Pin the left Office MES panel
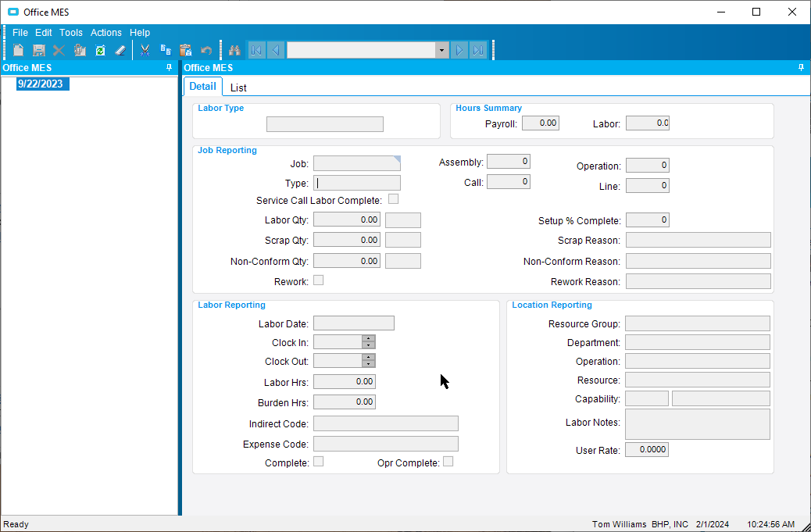811x532 pixels. (170, 68)
